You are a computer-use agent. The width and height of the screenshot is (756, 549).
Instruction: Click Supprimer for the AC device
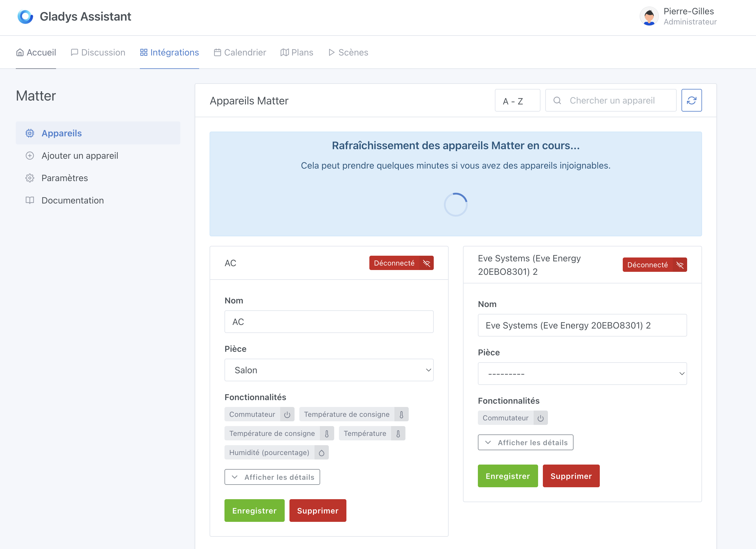tap(318, 511)
